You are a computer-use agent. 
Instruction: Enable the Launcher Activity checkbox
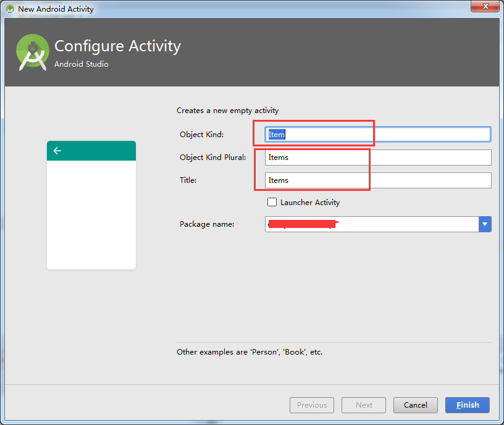tap(272, 202)
